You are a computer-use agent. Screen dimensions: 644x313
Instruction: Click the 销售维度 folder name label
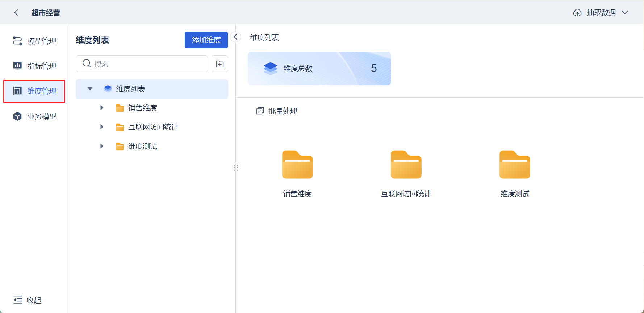(x=297, y=194)
